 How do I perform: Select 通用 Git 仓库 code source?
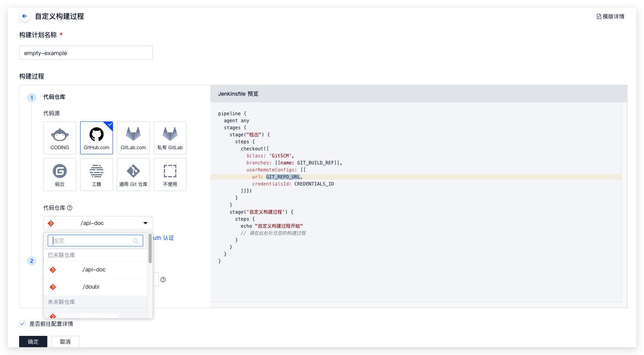tap(133, 175)
